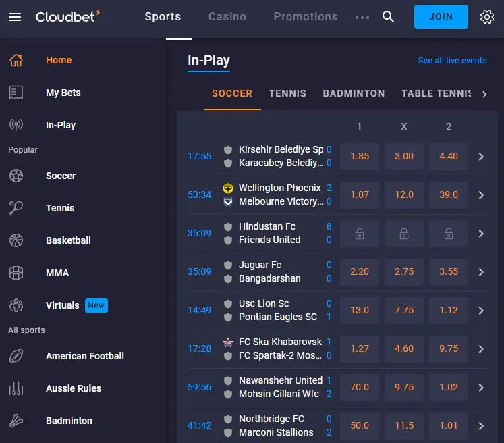Pick draw odds 4.60 Ska-Khabarovsk match

[x=404, y=348]
